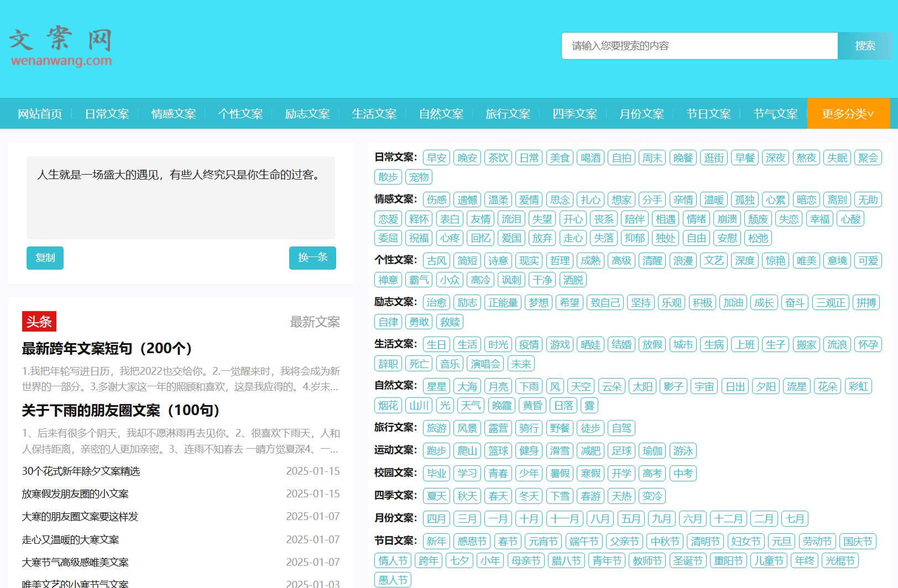Open the 星星 tag under 自然文案
Screen dimensions: 898x588
click(436, 387)
